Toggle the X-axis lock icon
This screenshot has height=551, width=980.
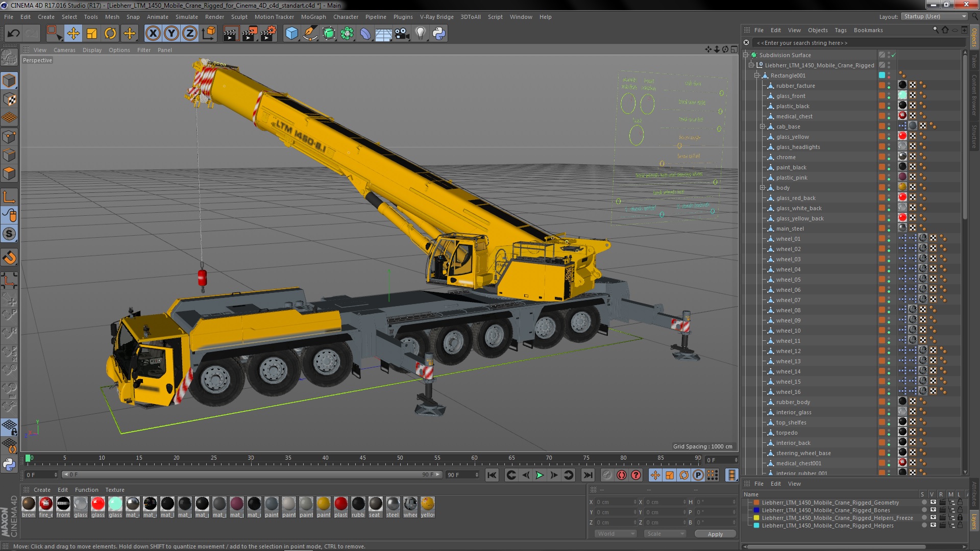click(x=153, y=34)
